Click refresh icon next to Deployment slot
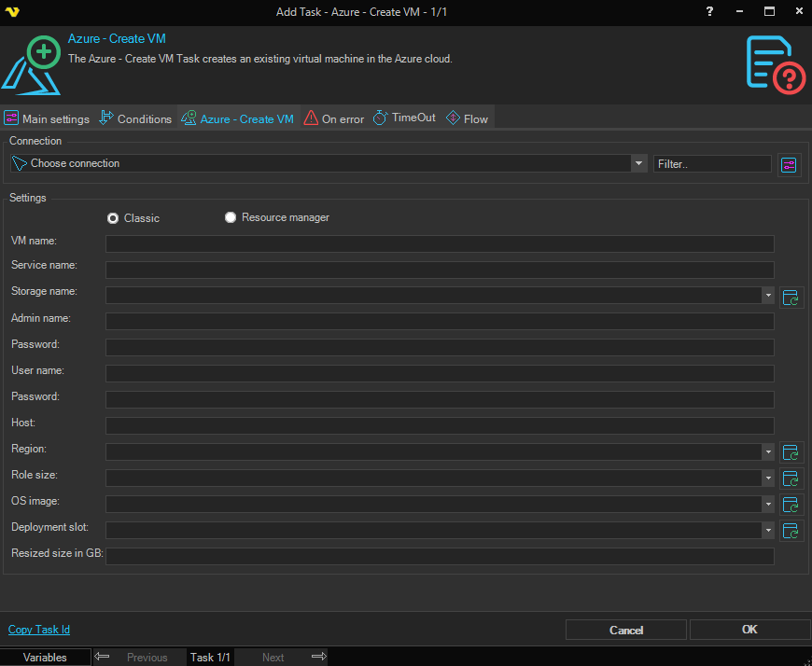The width and height of the screenshot is (812, 666). click(x=791, y=532)
